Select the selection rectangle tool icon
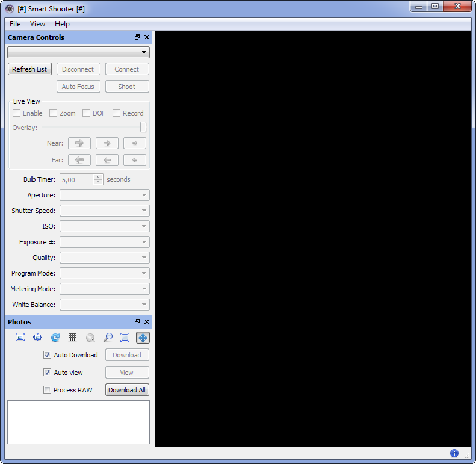Image resolution: width=476 pixels, height=464 pixels. coord(125,338)
